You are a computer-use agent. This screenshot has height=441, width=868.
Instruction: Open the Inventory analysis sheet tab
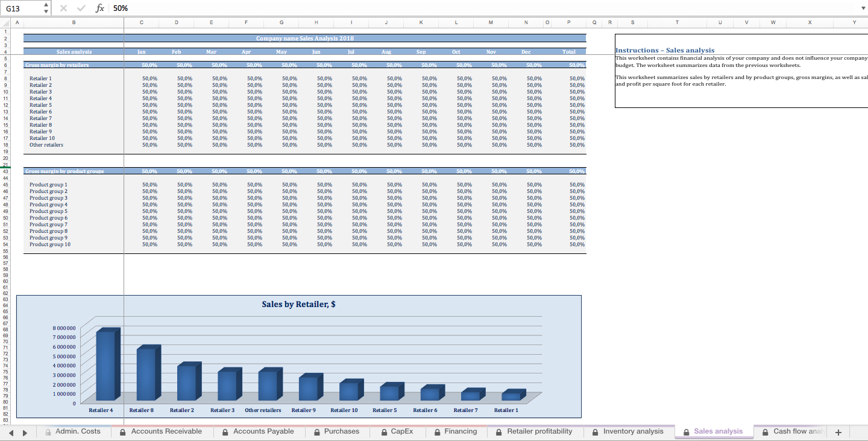pyautogui.click(x=628, y=431)
